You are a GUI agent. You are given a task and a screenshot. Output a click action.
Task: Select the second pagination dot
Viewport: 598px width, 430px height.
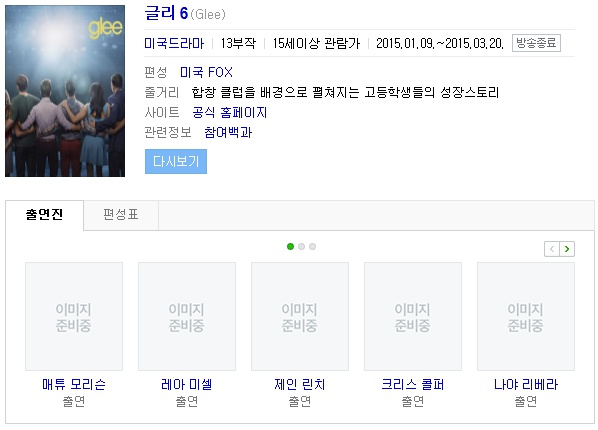(x=301, y=246)
